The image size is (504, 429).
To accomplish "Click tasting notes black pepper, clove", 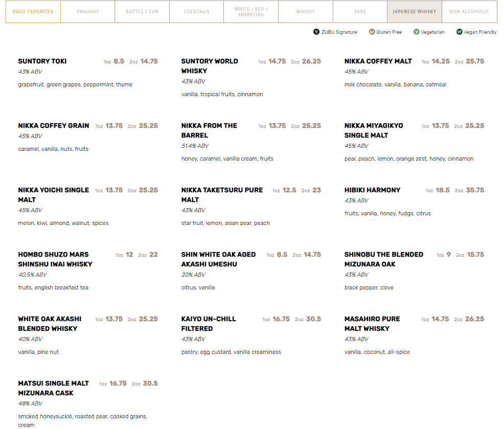I will (369, 287).
